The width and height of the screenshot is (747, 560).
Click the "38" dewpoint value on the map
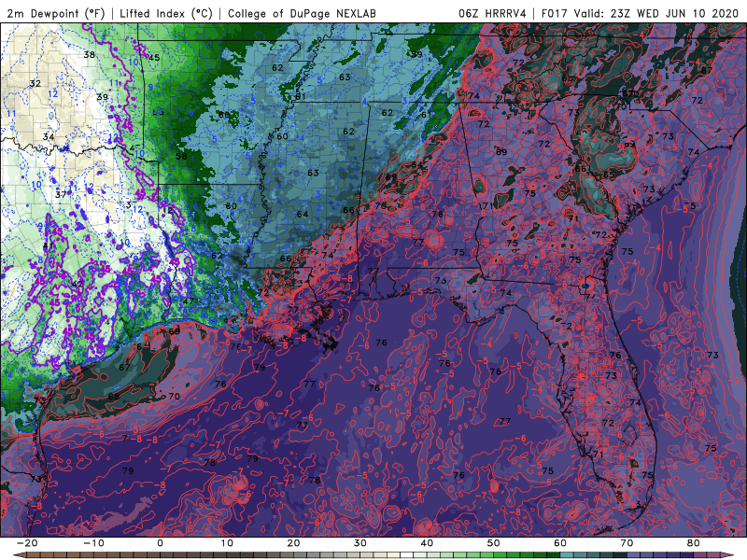(89, 55)
